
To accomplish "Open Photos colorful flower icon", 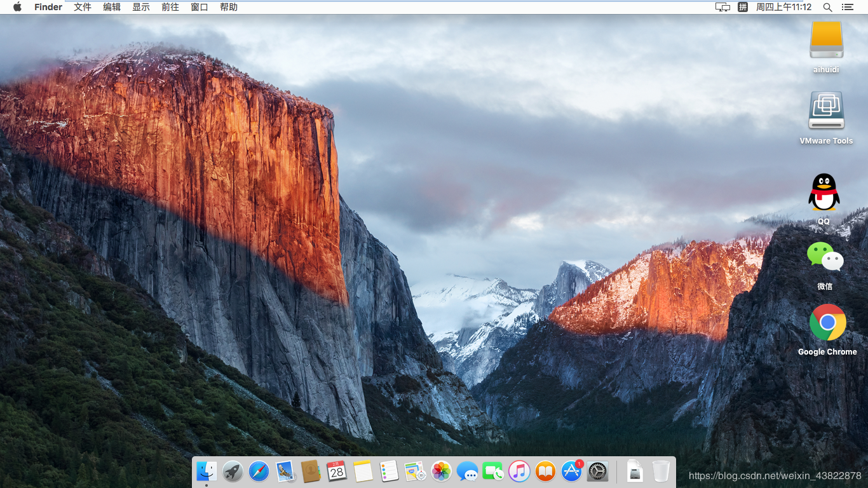I will point(441,471).
